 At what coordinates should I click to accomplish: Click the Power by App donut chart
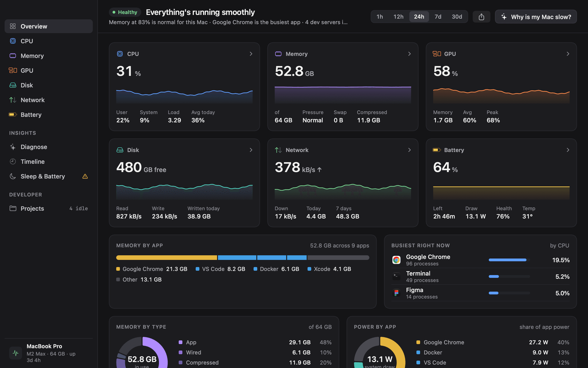pyautogui.click(x=380, y=352)
